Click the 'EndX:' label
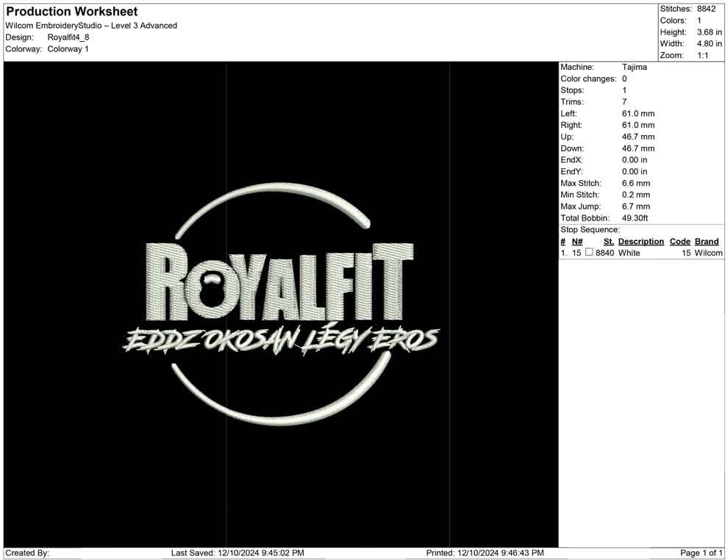The height and width of the screenshot is (560, 728). 571,159
